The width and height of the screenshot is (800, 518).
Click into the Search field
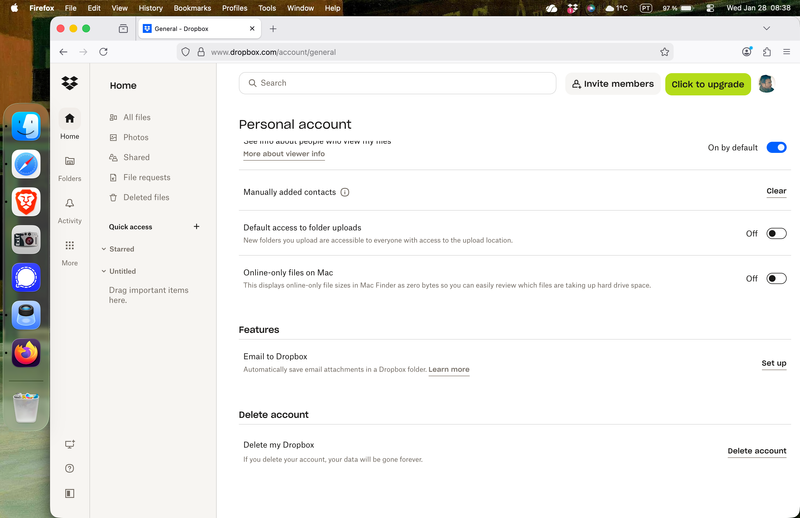click(x=400, y=83)
